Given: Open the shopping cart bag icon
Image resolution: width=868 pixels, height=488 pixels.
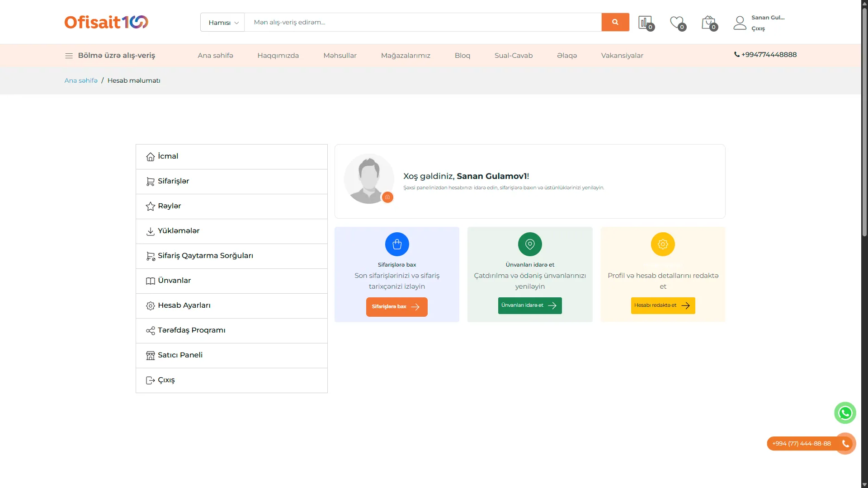Looking at the screenshot, I should pyautogui.click(x=709, y=23).
